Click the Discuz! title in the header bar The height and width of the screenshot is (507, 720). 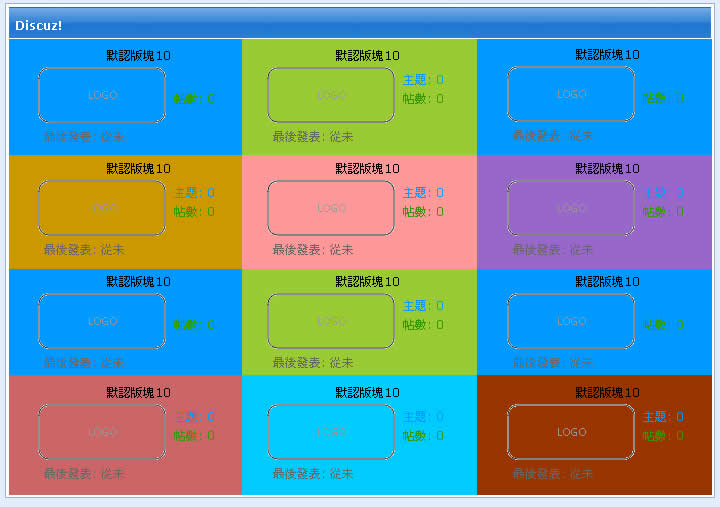click(38, 24)
